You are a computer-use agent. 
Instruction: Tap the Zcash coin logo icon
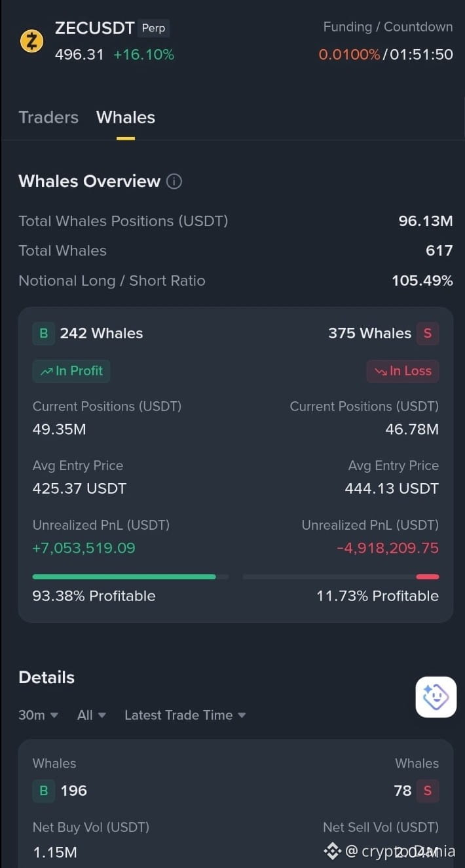pyautogui.click(x=31, y=41)
